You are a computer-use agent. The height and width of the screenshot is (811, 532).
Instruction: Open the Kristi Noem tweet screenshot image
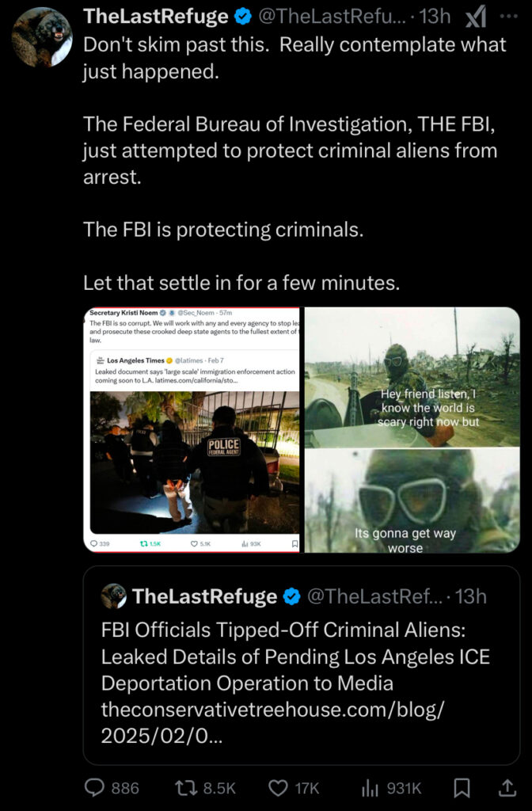192,430
